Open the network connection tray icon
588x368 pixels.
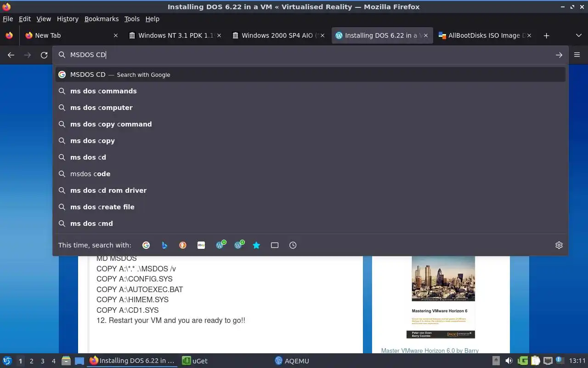pyautogui.click(x=548, y=361)
